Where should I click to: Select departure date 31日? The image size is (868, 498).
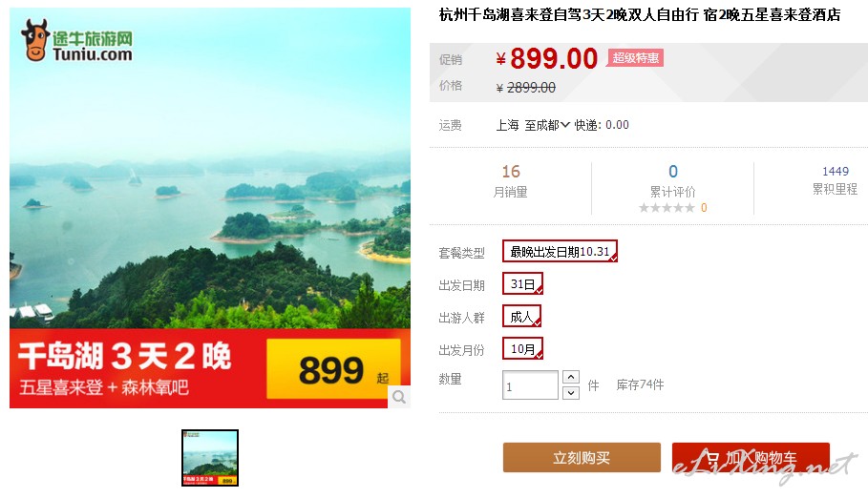click(522, 284)
